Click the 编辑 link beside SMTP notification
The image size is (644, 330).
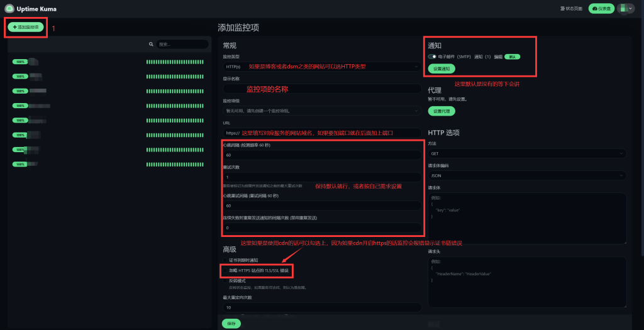[x=498, y=57]
